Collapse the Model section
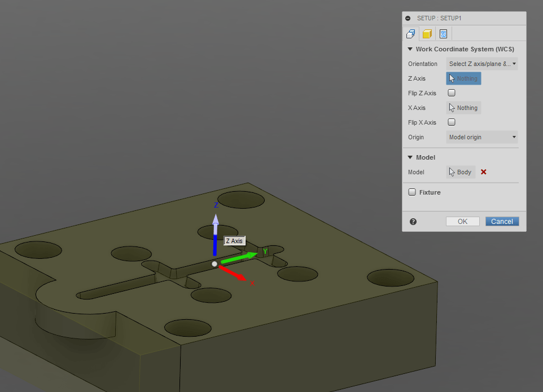 pyautogui.click(x=410, y=157)
